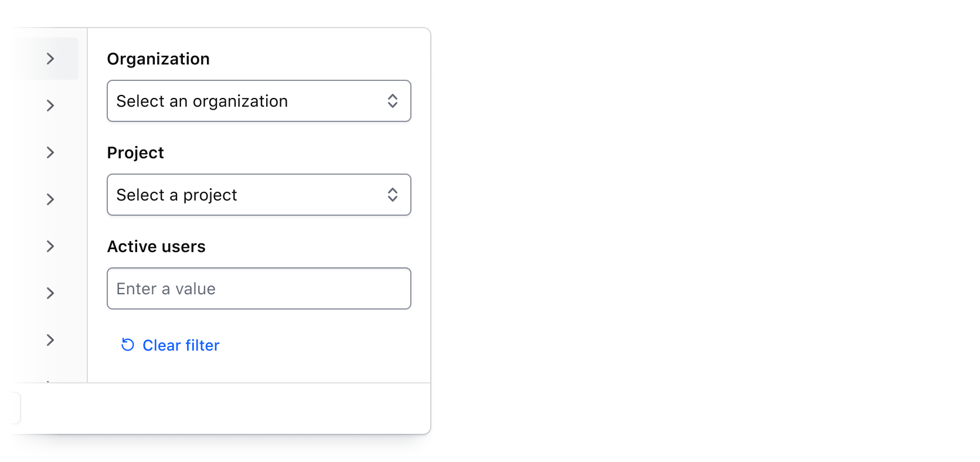Open the 'Select a project' dropdown
The image size is (980, 462).
[x=246, y=195]
